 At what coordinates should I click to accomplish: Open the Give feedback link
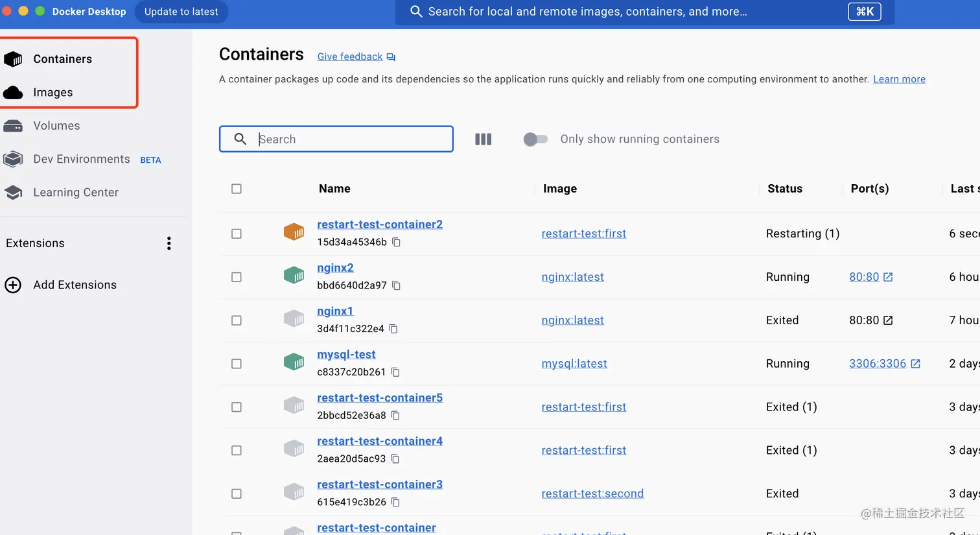(x=350, y=57)
